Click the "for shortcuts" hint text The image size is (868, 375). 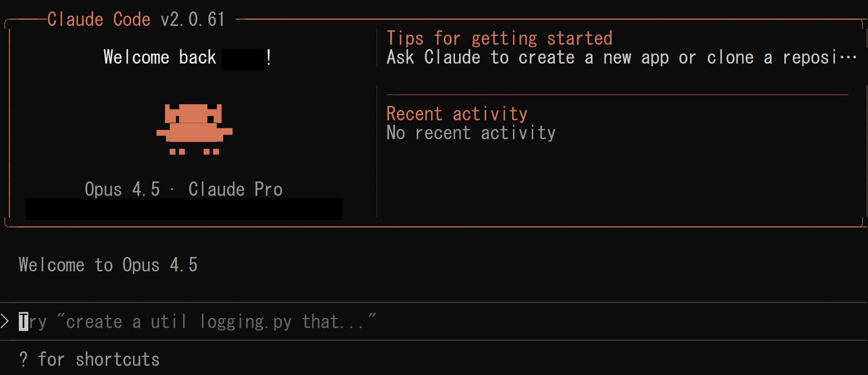point(99,360)
